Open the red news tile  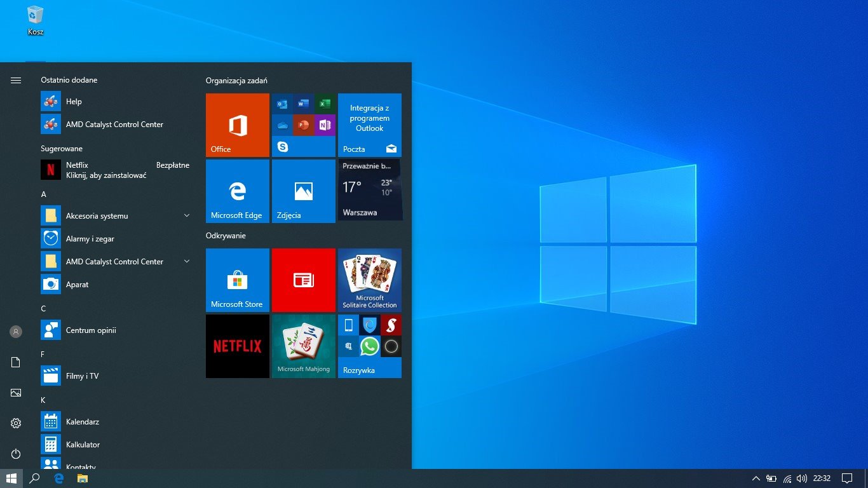pyautogui.click(x=304, y=280)
